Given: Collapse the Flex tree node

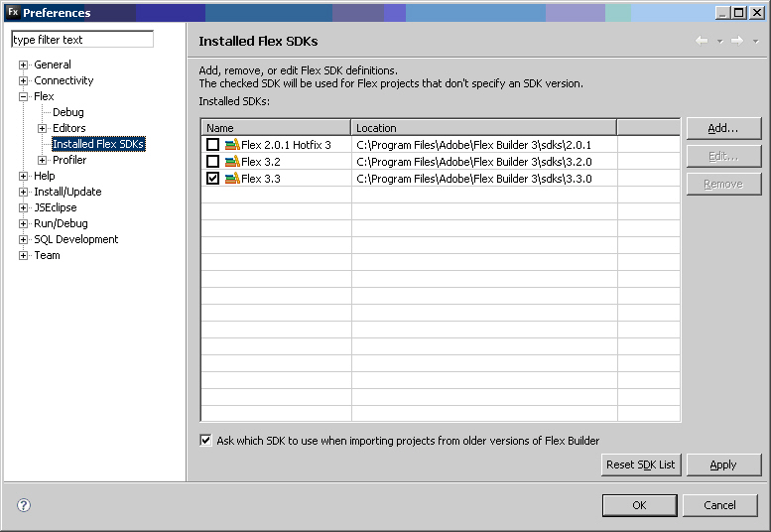Looking at the screenshot, I should (23, 97).
